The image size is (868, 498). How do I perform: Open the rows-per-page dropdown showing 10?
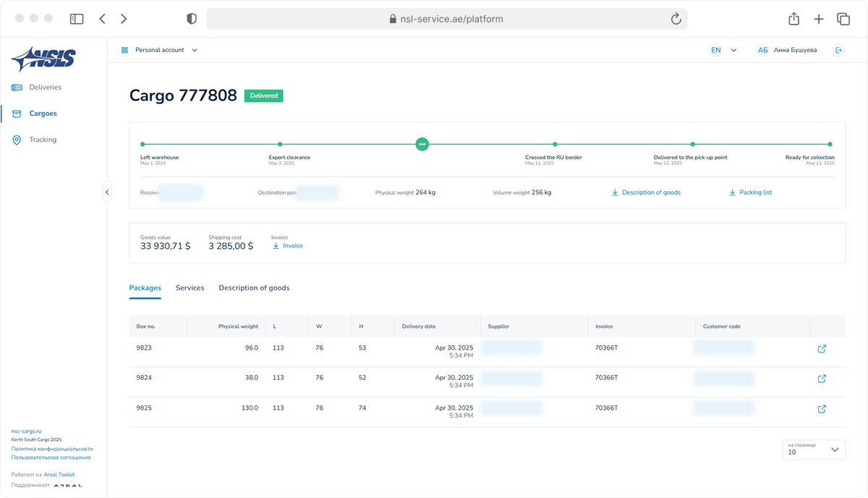[814, 450]
